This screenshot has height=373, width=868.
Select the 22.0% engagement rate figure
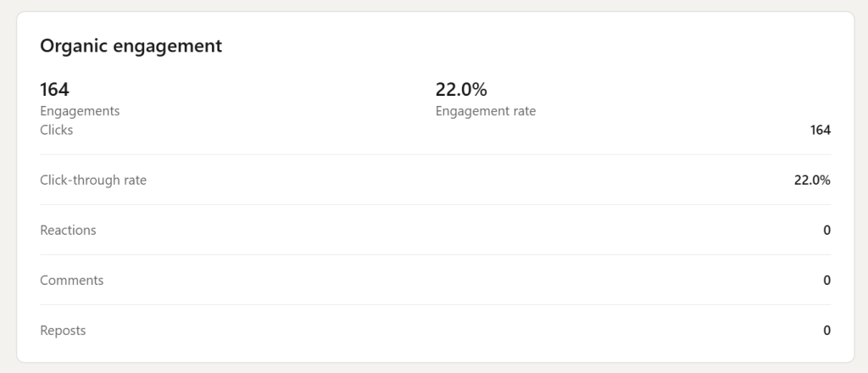click(461, 89)
